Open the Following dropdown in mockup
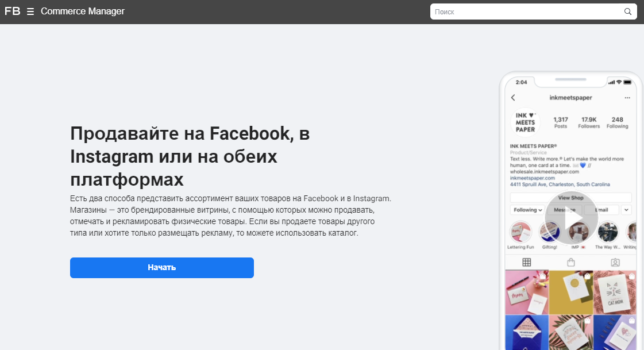 pos(528,210)
